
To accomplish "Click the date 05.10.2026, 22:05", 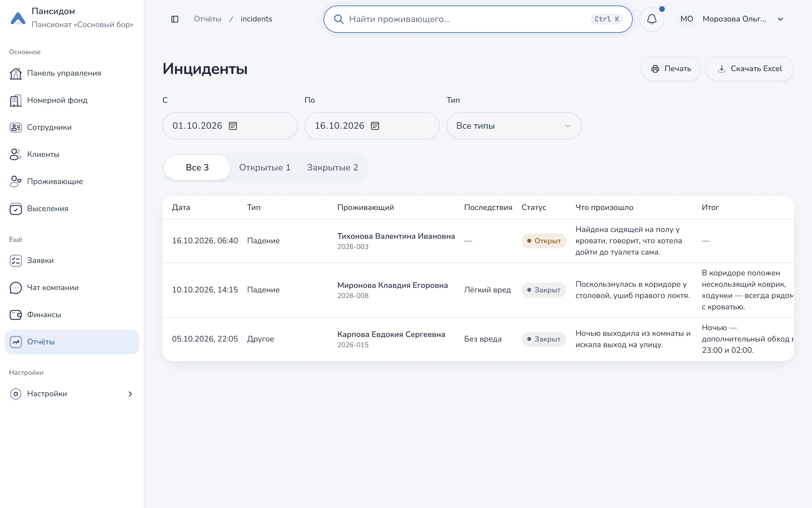I will pyautogui.click(x=205, y=339).
